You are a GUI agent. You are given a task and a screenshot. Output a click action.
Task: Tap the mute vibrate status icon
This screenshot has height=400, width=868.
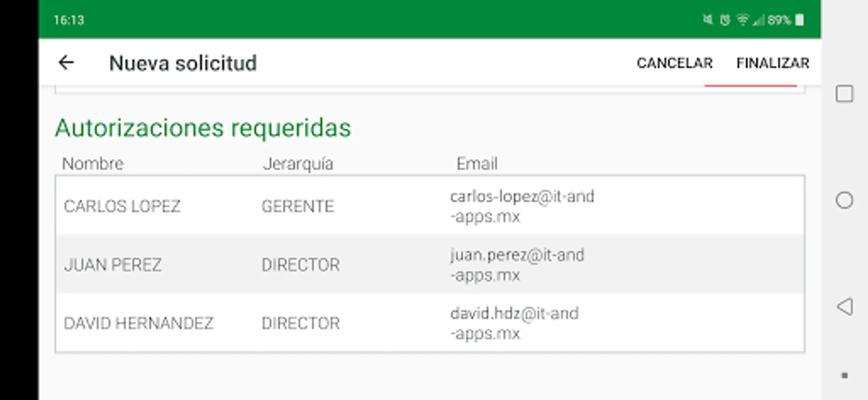pyautogui.click(x=708, y=20)
